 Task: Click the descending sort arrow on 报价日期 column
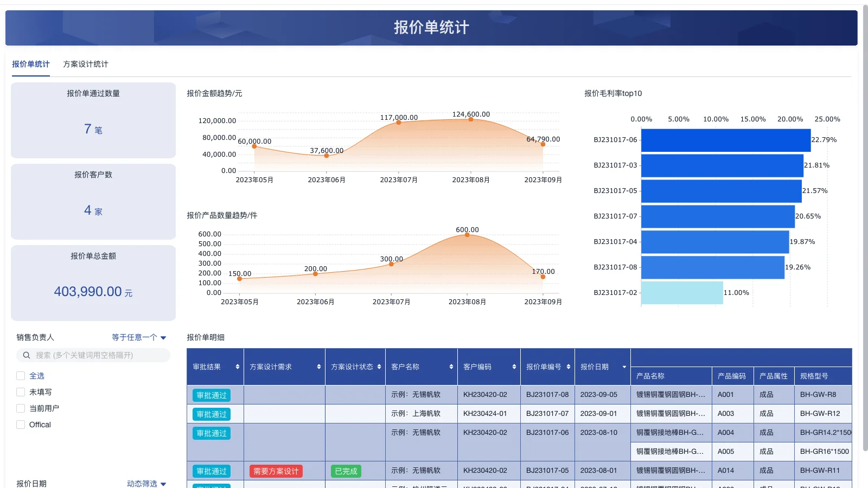[625, 367]
